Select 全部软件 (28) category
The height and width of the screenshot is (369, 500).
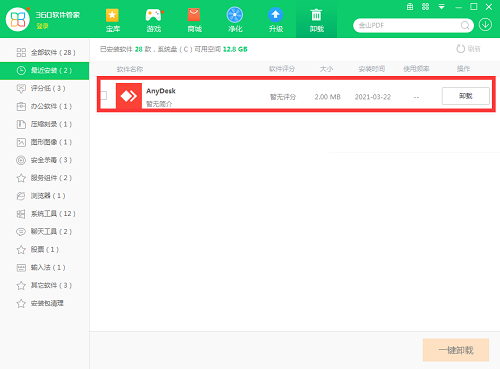(x=45, y=52)
